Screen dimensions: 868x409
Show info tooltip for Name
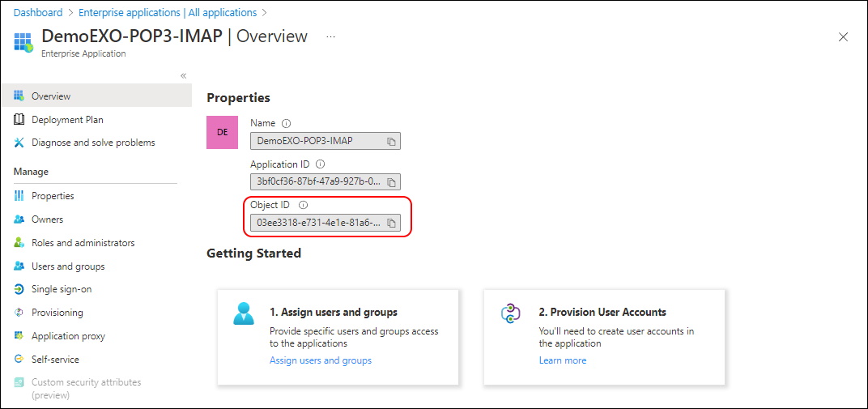pos(286,123)
